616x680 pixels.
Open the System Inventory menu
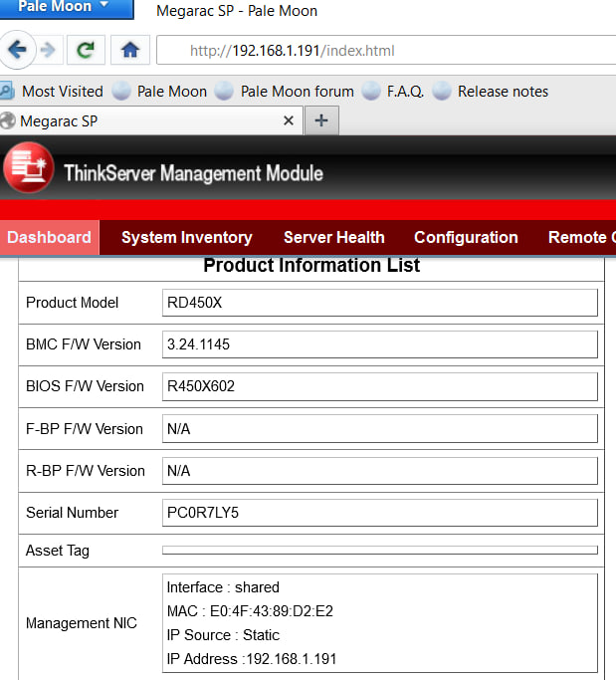click(187, 237)
